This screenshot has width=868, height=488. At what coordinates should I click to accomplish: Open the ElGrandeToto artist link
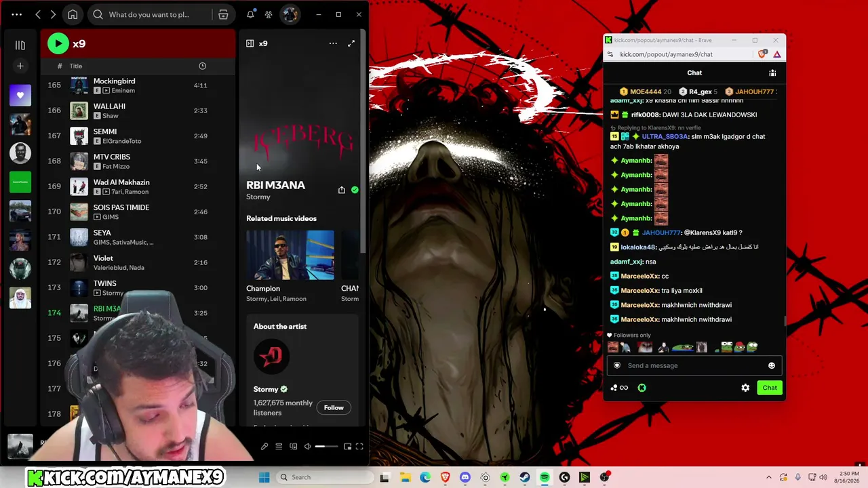click(x=122, y=141)
